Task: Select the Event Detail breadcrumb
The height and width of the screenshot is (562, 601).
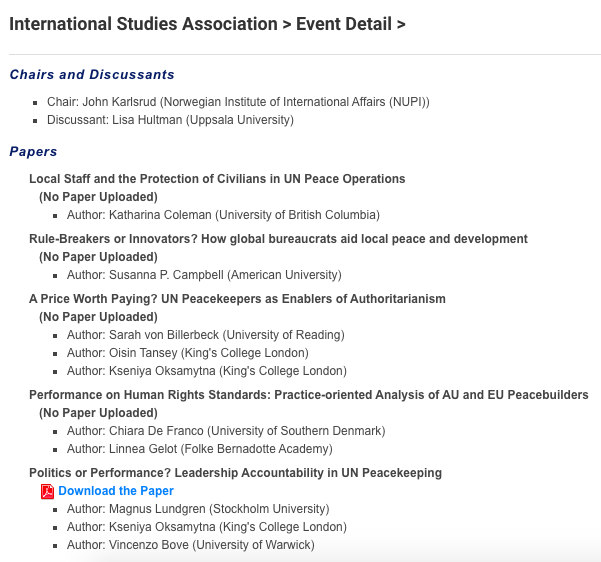Action: coord(343,23)
